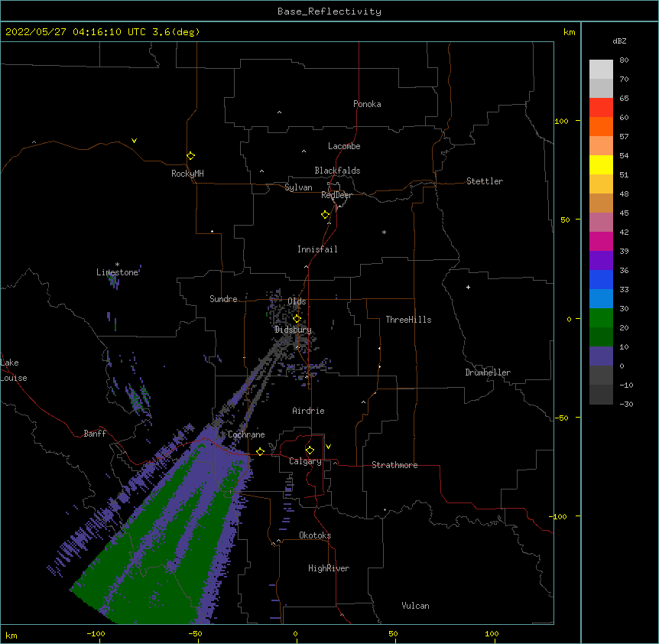This screenshot has width=659, height=644.
Task: Click the Ponoka city label
Action: [x=367, y=104]
